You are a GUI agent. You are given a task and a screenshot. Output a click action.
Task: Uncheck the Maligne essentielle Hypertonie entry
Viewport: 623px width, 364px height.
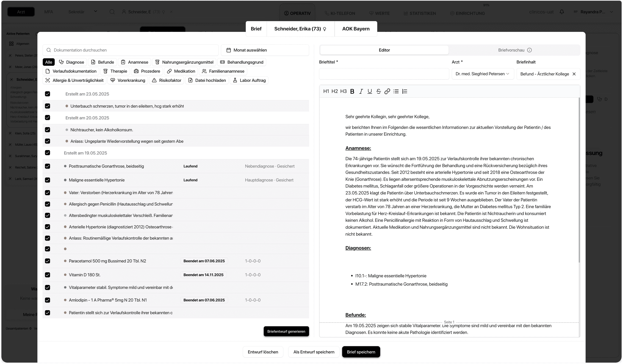coord(47,180)
